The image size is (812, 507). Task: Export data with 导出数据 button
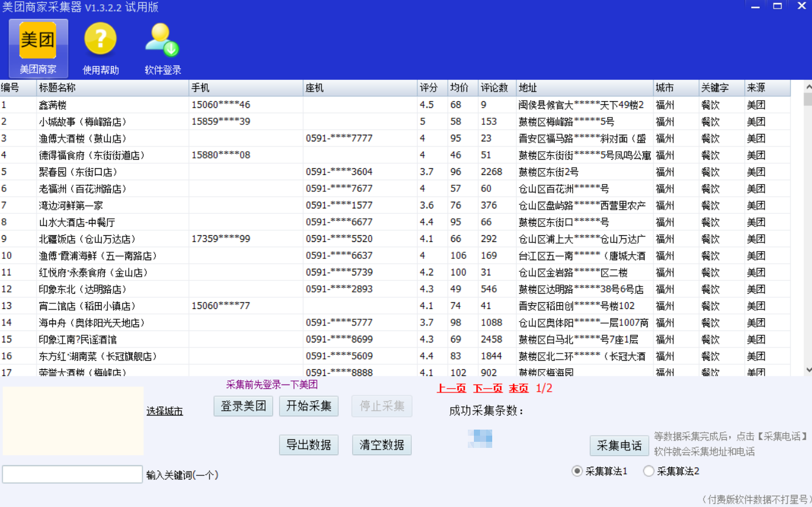[309, 445]
